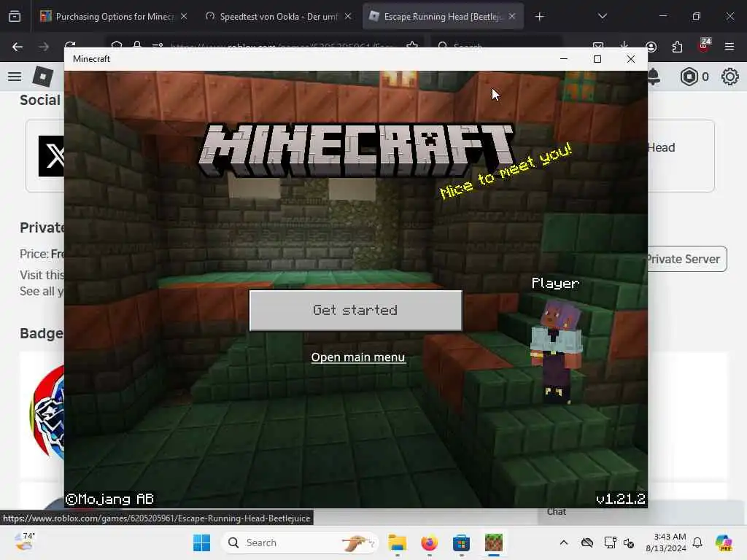Image resolution: width=747 pixels, height=560 pixels.
Task: Open OneDrive cloud icon in tray
Action: pyautogui.click(x=587, y=542)
